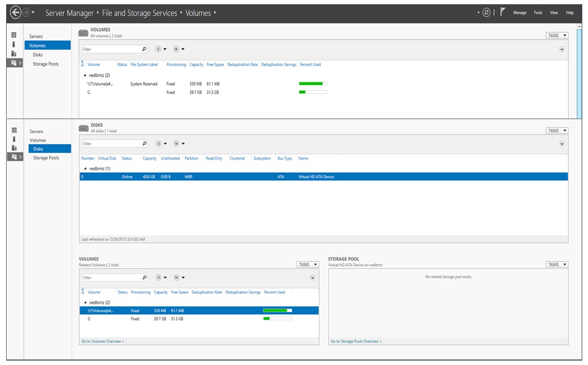Expand the circled chevron in the Related Volumes panel
Image resolution: width=588 pixels, height=365 pixels.
(313, 278)
